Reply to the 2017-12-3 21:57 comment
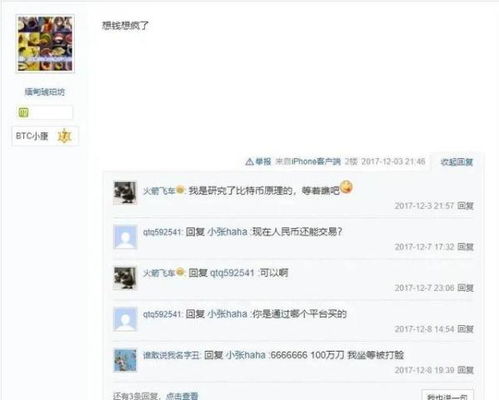499x400 pixels. [465, 206]
